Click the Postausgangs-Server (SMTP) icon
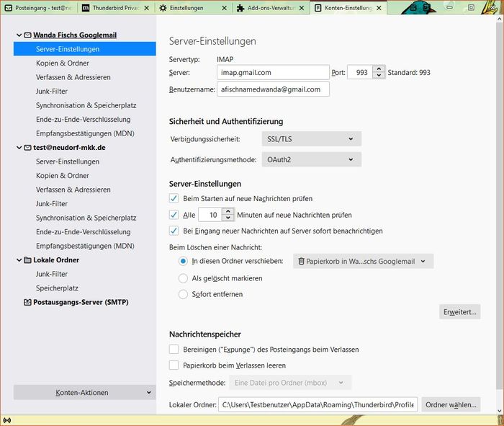Image resolution: width=504 pixels, height=426 pixels. [27, 303]
